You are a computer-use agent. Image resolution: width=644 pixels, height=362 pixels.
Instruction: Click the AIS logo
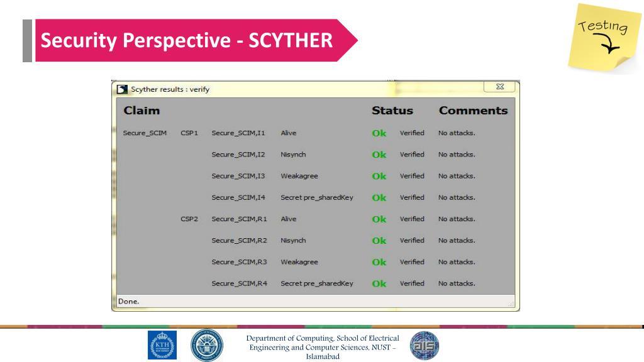[425, 346]
